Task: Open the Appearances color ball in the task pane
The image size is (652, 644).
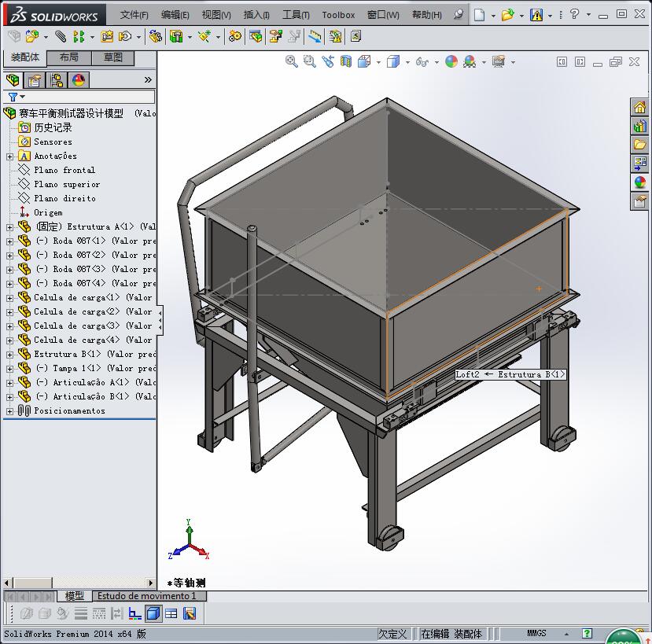Action: tap(640, 182)
